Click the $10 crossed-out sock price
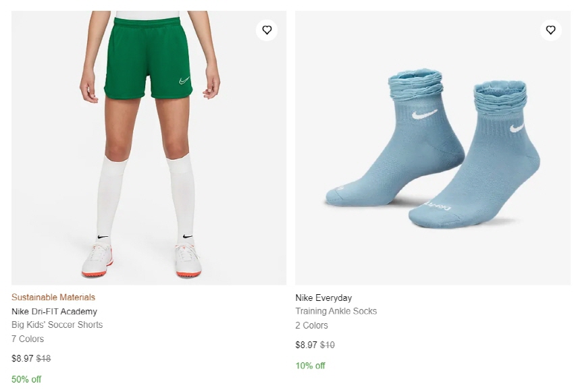This screenshot has height=392, width=574. click(328, 345)
